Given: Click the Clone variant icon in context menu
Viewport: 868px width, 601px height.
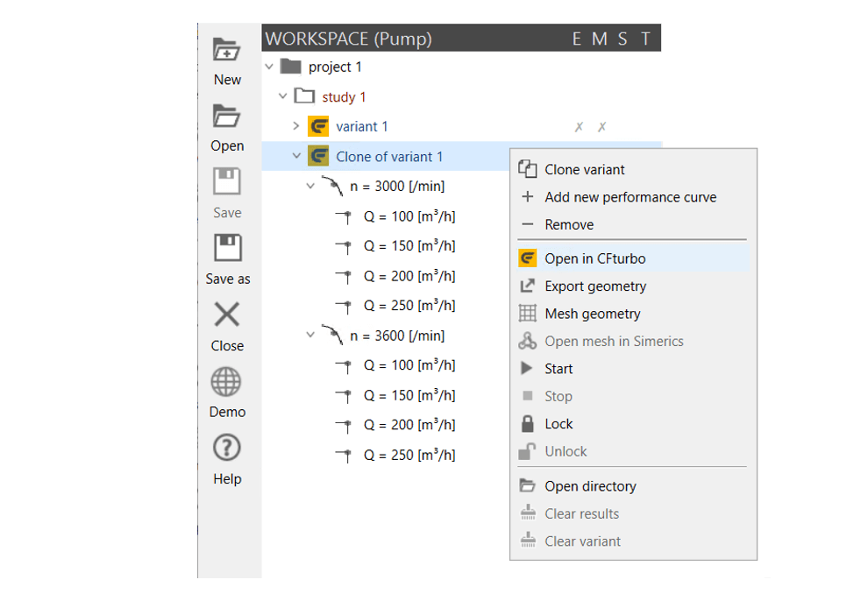Looking at the screenshot, I should coord(528,168).
